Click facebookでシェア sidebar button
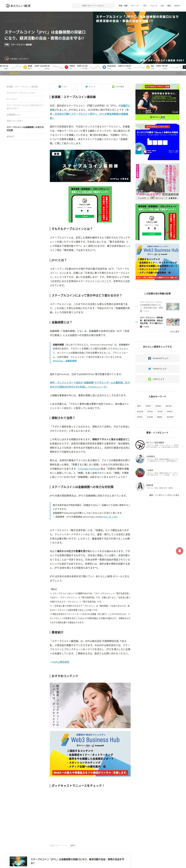Viewport: 186px width, 868px height. (157, 358)
